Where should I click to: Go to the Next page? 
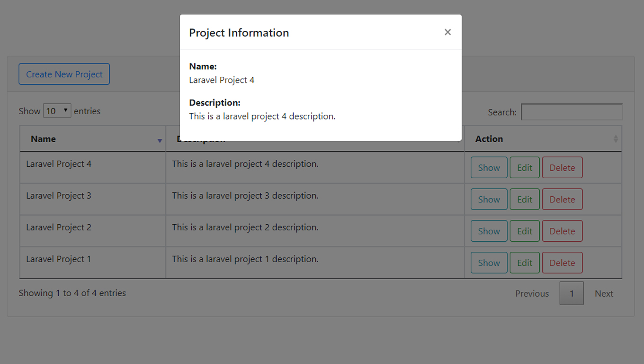click(x=604, y=293)
